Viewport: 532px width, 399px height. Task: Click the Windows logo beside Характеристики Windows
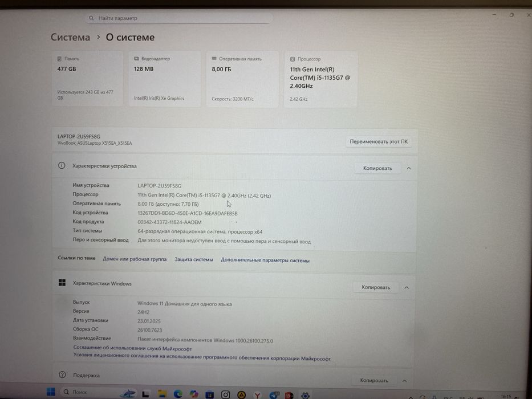[x=62, y=283]
